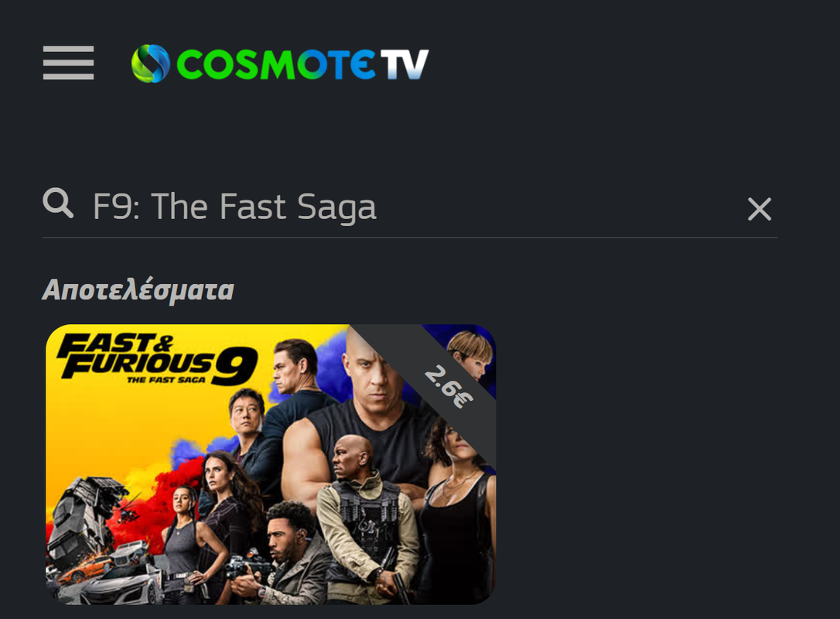Click the Αποτελέσματα results heading
This screenshot has width=840, height=619.
(138, 290)
